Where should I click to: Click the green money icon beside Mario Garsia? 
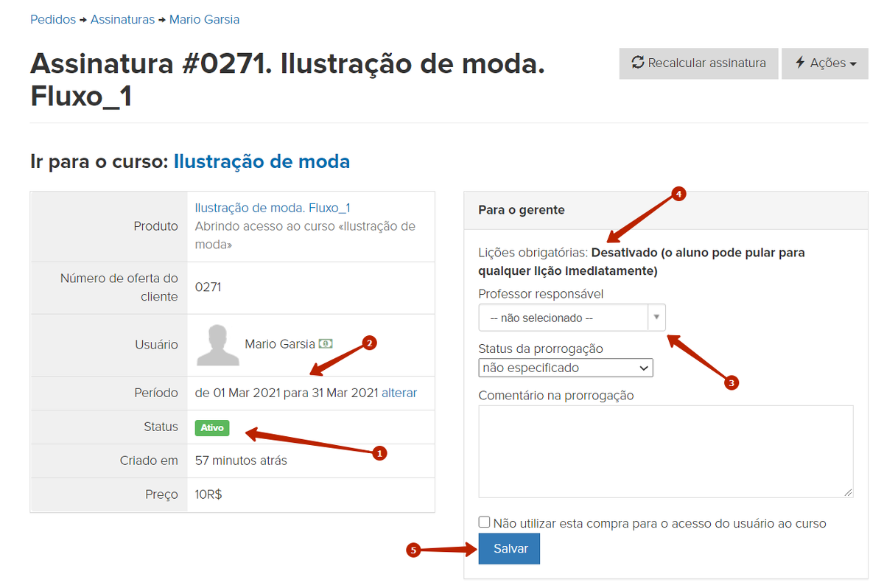(x=326, y=343)
